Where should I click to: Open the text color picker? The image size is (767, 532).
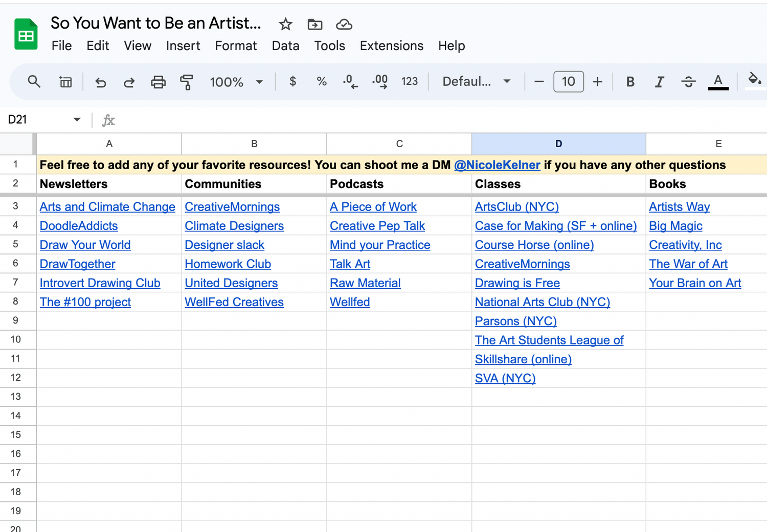click(718, 82)
